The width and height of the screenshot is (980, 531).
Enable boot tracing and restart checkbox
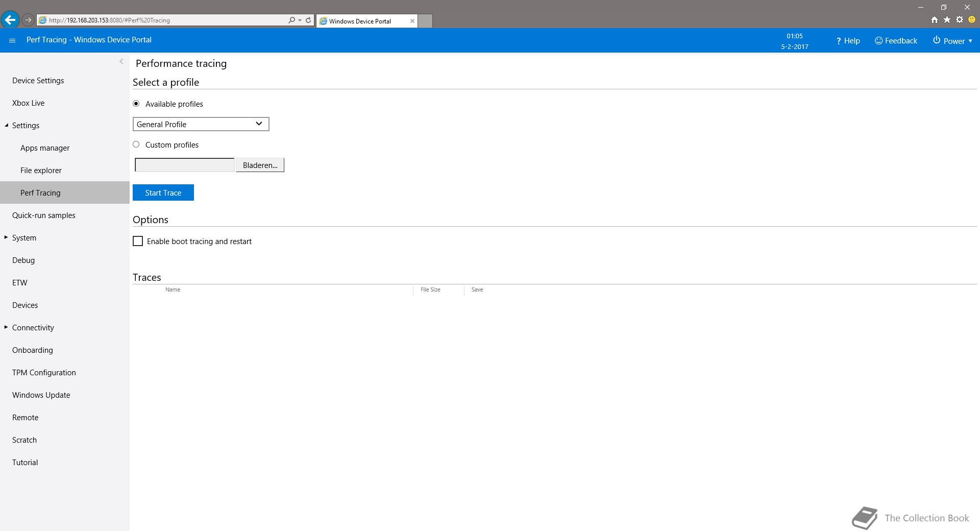[x=138, y=241]
